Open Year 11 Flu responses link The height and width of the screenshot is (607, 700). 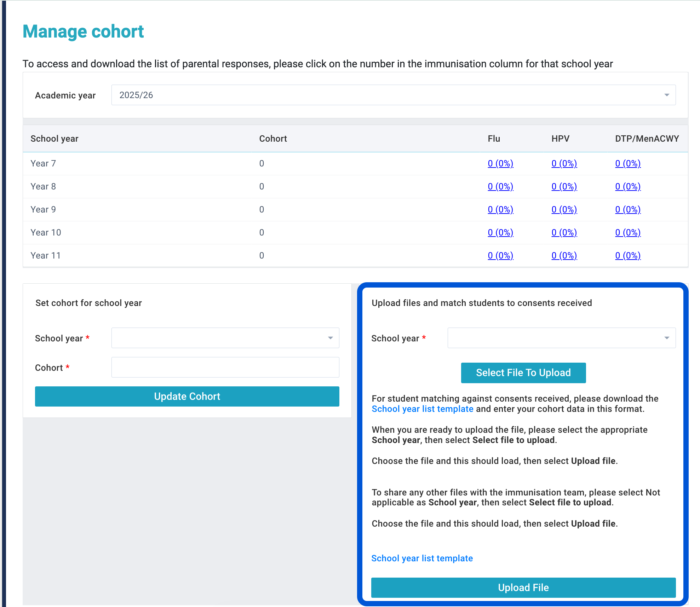tap(500, 255)
